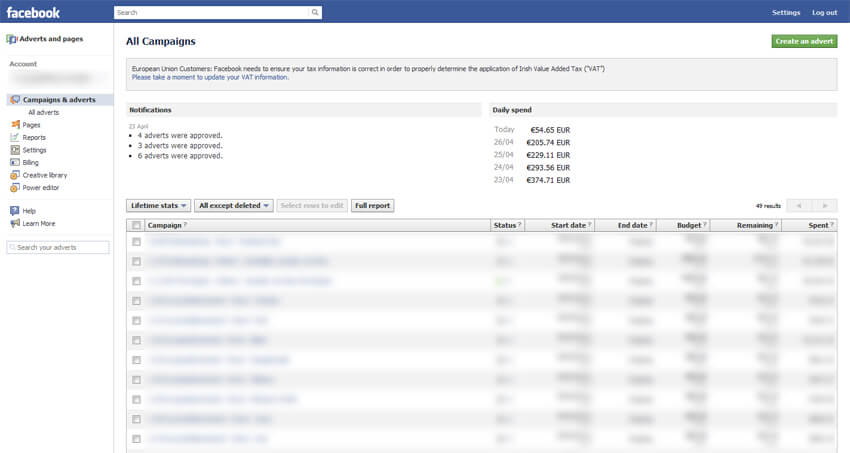Open Reports in the sidebar

pyautogui.click(x=34, y=137)
